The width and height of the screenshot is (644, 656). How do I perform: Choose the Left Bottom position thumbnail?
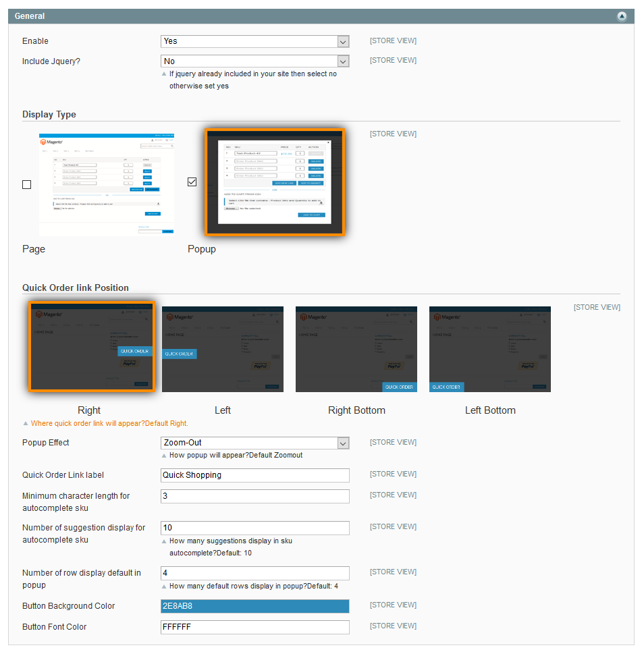coord(490,349)
